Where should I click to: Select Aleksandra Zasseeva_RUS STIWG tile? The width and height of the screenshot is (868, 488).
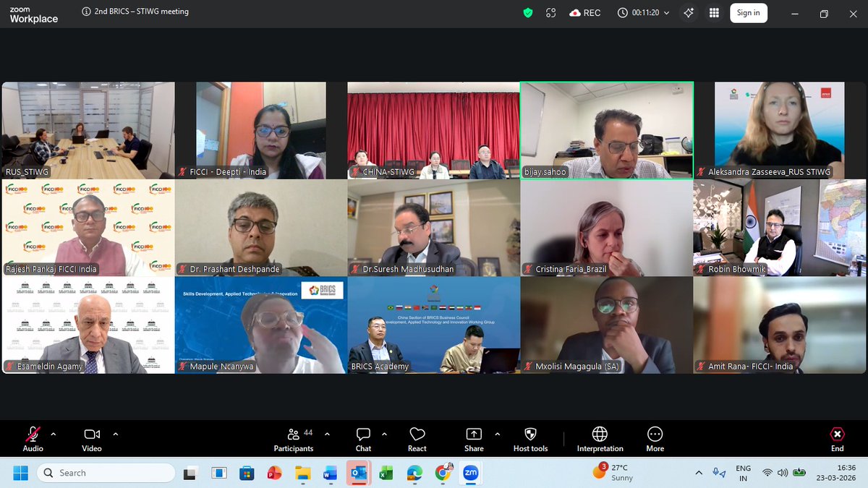click(779, 130)
